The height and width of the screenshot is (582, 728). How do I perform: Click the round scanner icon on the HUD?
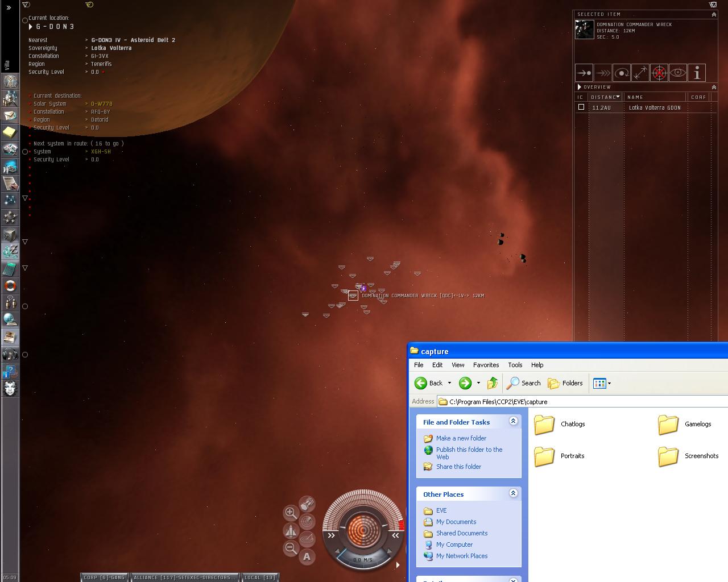(x=307, y=521)
